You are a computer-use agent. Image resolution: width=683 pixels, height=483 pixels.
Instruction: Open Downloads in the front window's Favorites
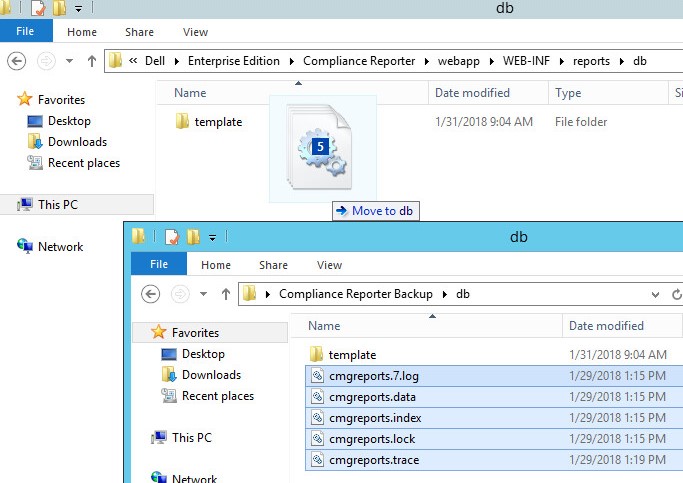[x=211, y=375]
